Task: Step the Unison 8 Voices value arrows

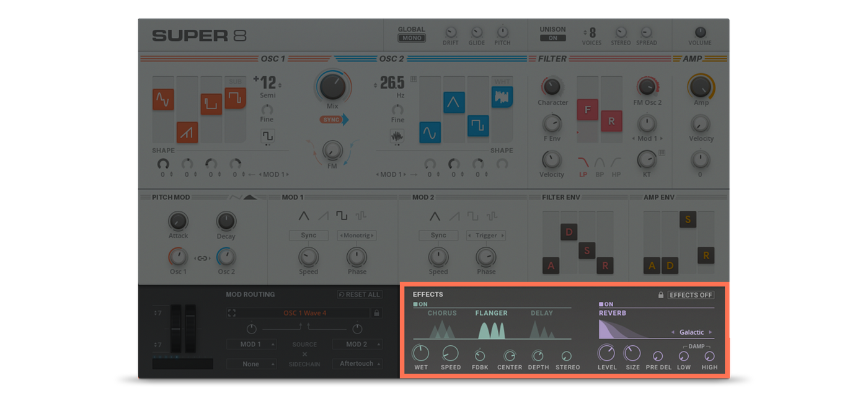Action: tap(585, 32)
